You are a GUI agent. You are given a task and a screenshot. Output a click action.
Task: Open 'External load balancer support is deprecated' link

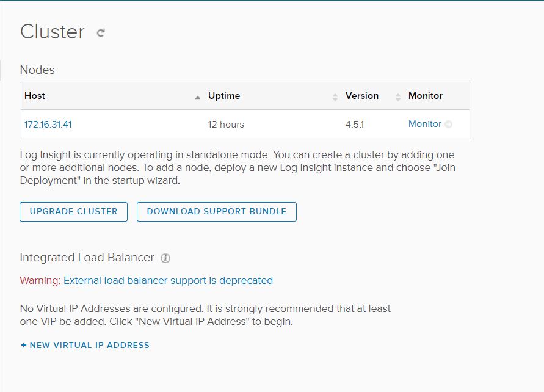169,280
